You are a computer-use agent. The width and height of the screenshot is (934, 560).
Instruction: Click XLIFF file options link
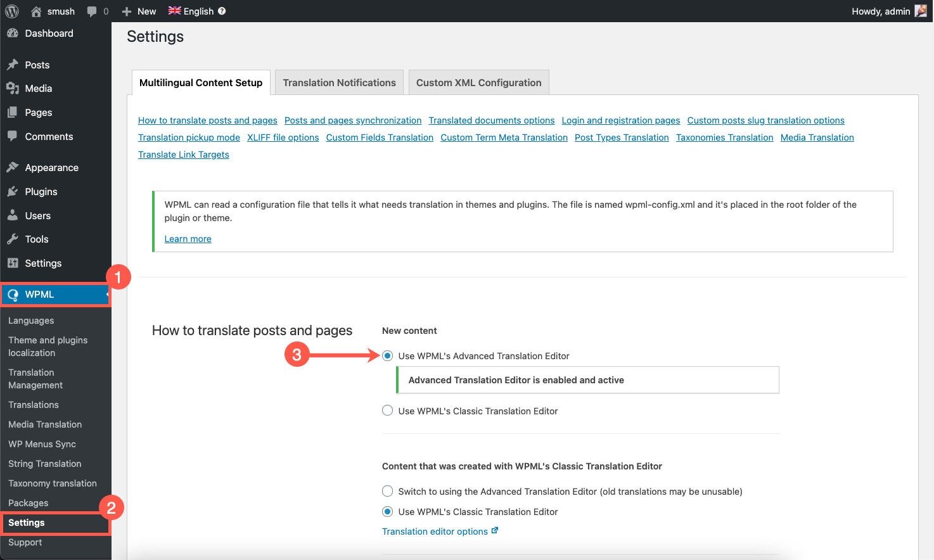(x=283, y=137)
